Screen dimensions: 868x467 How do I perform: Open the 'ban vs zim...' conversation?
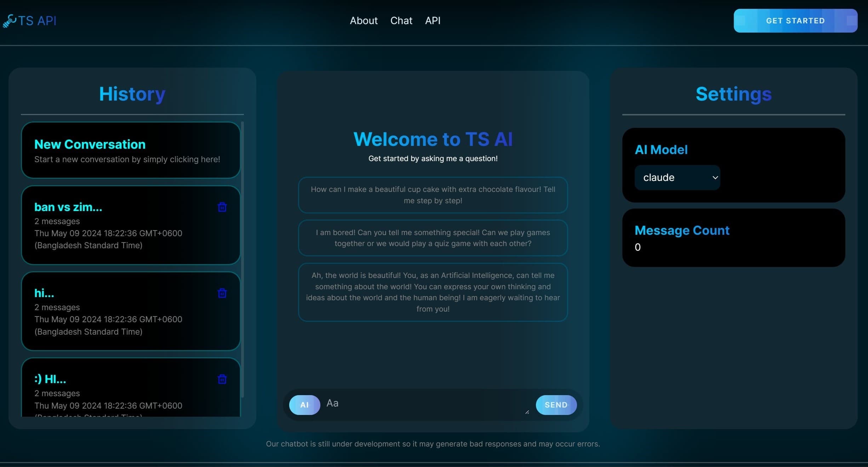coord(131,225)
